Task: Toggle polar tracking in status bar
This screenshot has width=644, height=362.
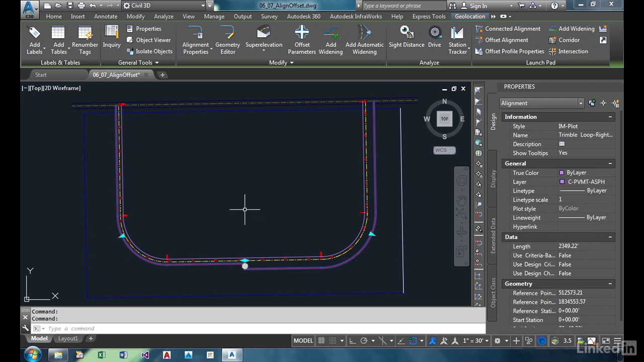Action: pos(364,341)
